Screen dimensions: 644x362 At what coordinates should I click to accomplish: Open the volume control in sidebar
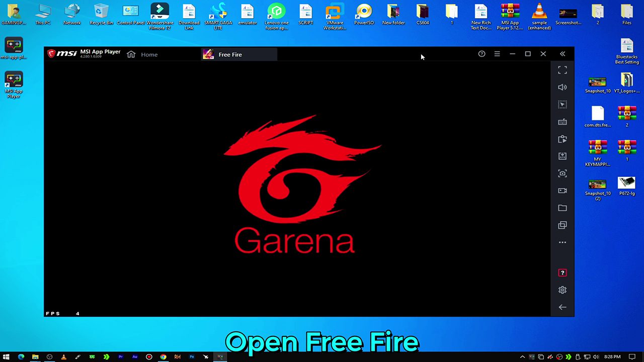click(x=562, y=87)
